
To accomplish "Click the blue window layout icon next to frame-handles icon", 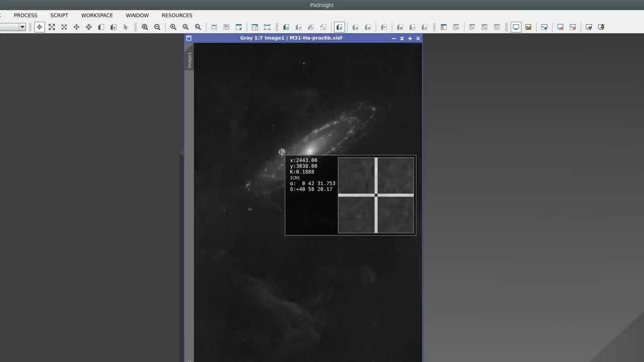I will click(x=255, y=27).
